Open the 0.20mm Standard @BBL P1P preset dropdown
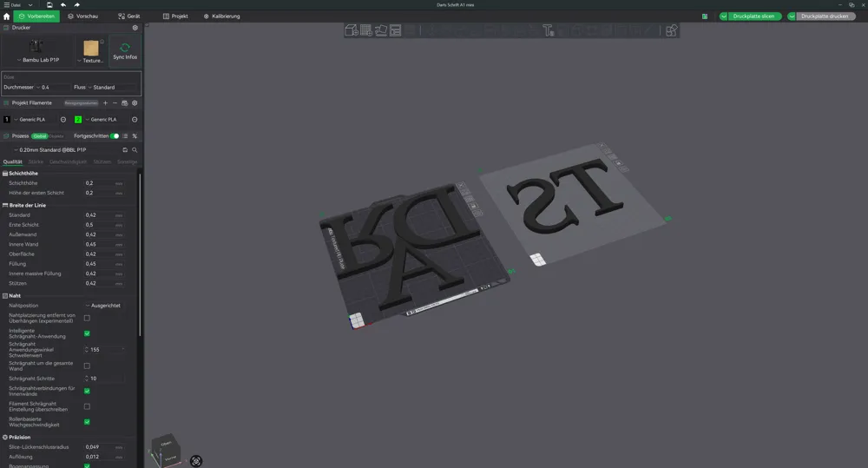 click(x=65, y=150)
